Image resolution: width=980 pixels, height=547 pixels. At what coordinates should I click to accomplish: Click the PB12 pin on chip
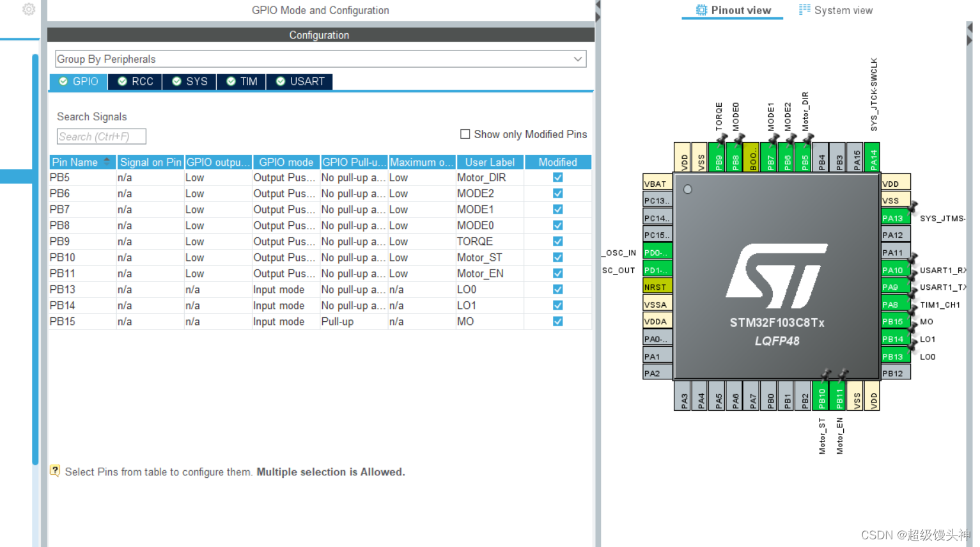[x=896, y=374]
